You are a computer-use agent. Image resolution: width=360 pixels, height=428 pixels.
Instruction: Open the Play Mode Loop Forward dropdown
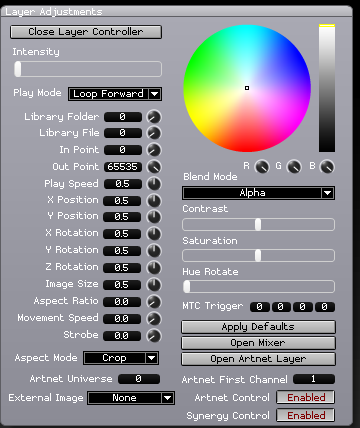tap(115, 94)
